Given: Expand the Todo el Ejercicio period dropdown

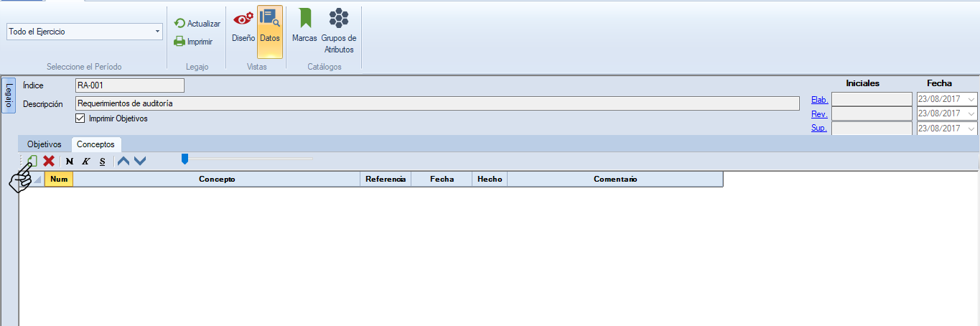Looking at the screenshot, I should coord(157,32).
